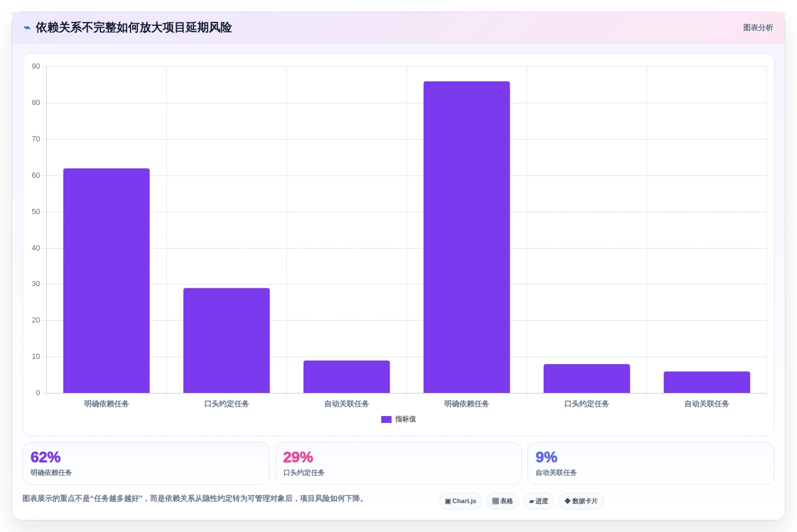This screenshot has height=532, width=797.
Task: Click the 29% 口头约定任务 stat card
Action: click(398, 463)
